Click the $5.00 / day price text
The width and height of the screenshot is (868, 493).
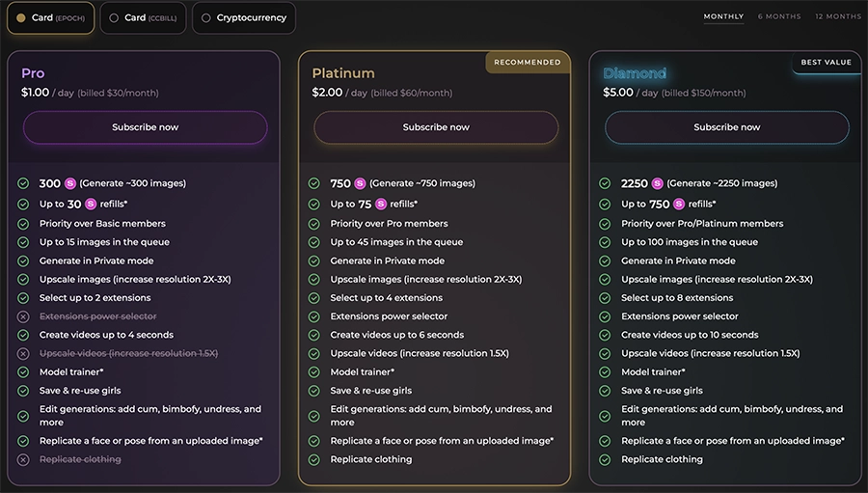coord(631,93)
